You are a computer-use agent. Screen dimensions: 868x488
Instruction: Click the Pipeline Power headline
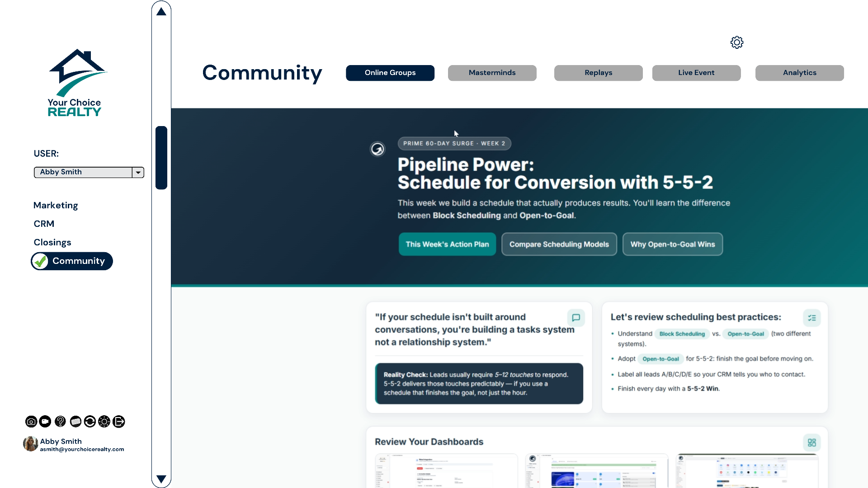(555, 174)
